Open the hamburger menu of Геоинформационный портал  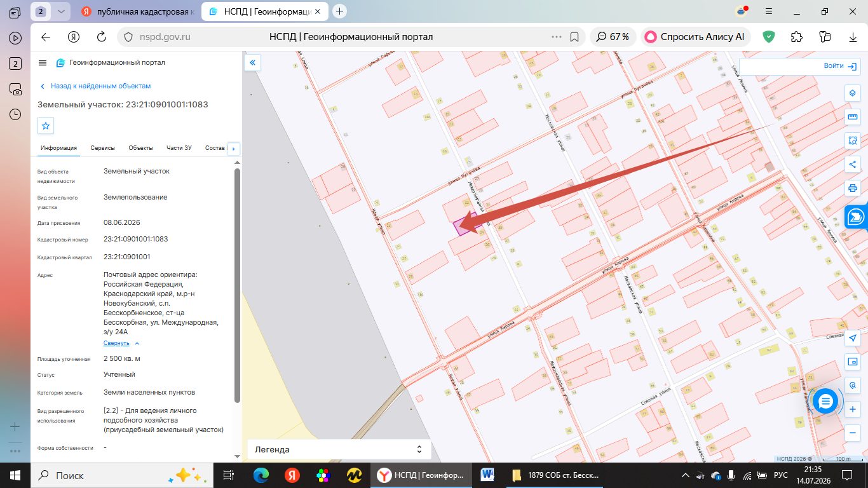pyautogui.click(x=43, y=63)
